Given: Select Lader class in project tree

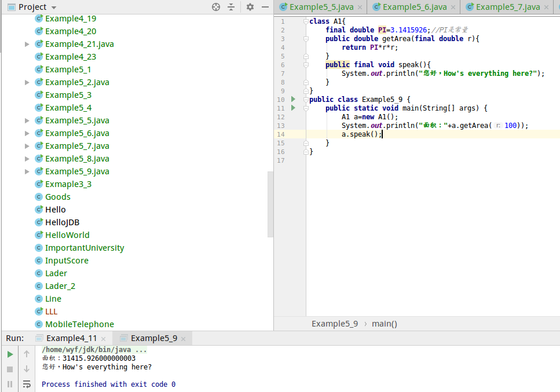Looking at the screenshot, I should tap(56, 273).
